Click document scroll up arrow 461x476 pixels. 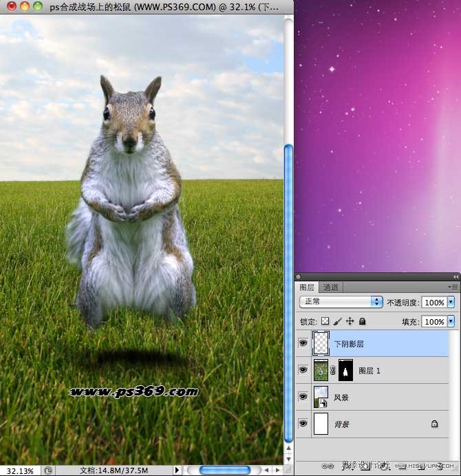(288, 448)
